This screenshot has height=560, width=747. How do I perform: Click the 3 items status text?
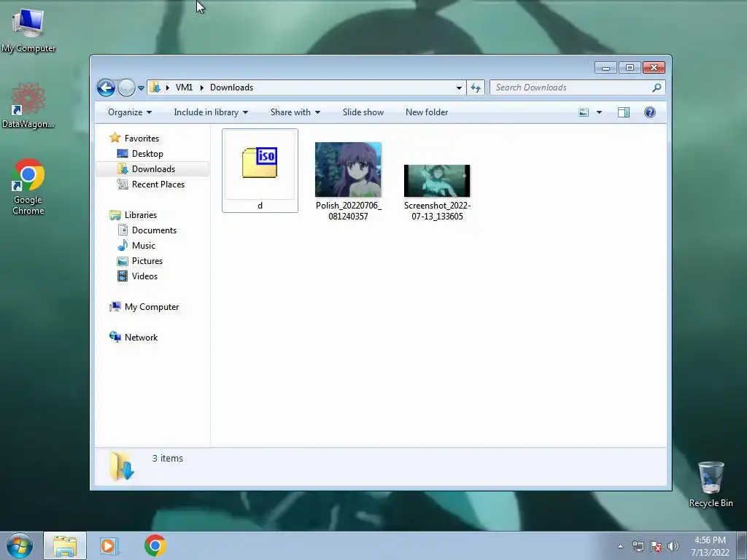168,458
